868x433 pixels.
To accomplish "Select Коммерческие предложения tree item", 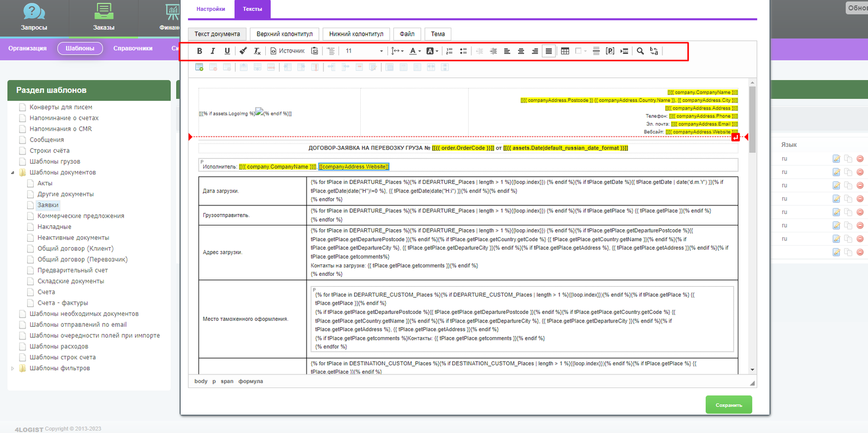I will coord(81,216).
